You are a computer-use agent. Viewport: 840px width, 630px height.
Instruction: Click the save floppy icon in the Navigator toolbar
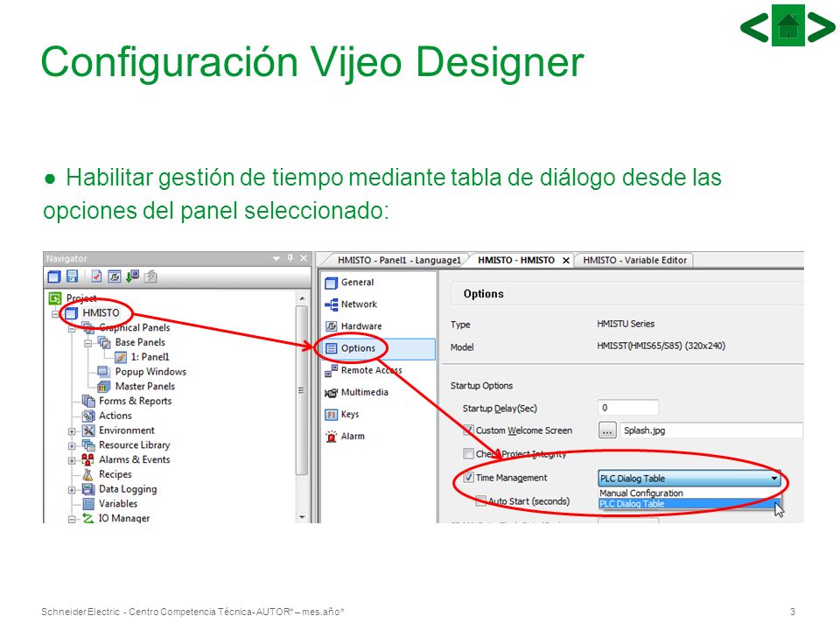click(x=73, y=276)
